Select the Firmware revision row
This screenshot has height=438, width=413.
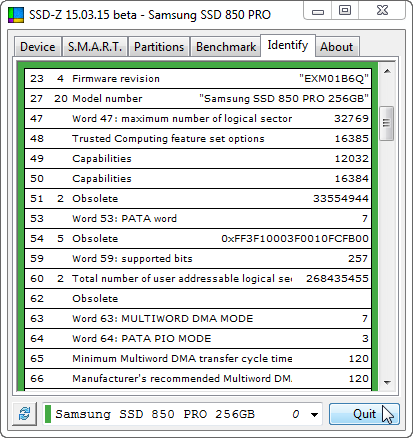[198, 79]
